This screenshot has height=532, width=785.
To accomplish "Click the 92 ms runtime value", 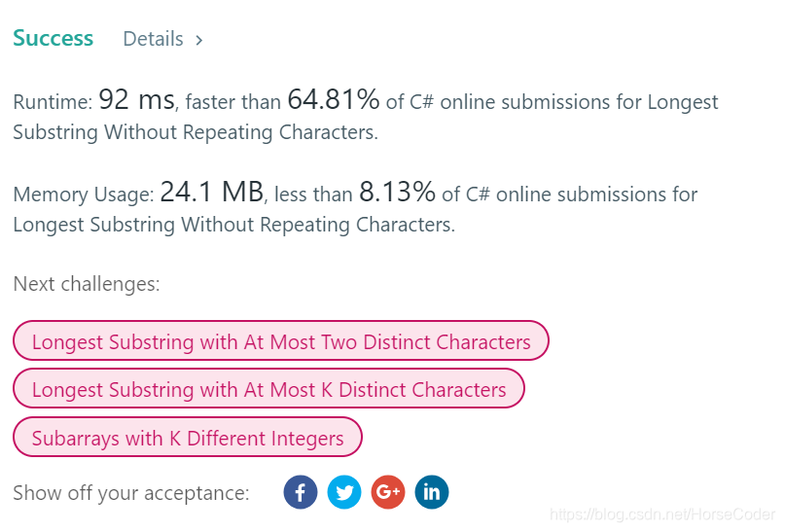I will point(137,99).
